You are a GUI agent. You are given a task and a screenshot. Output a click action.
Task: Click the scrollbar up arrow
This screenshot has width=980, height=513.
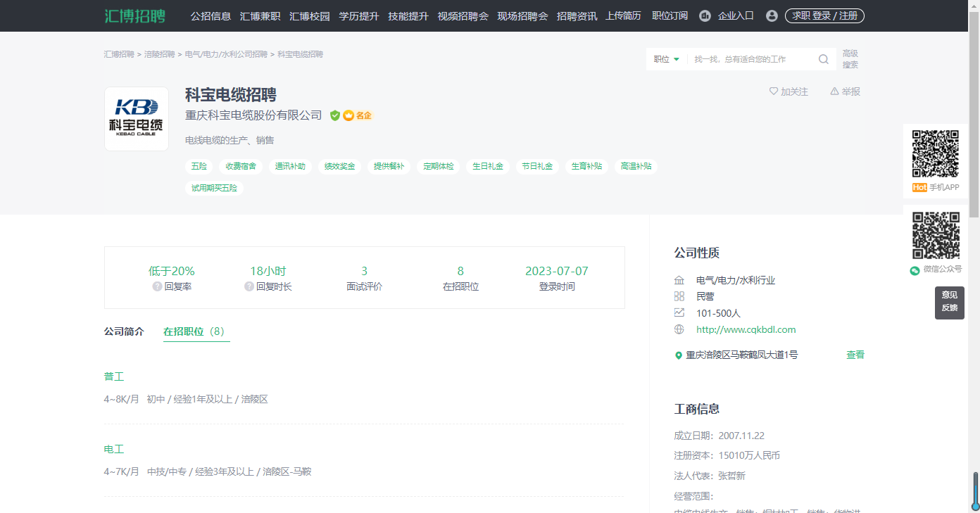tap(974, 6)
